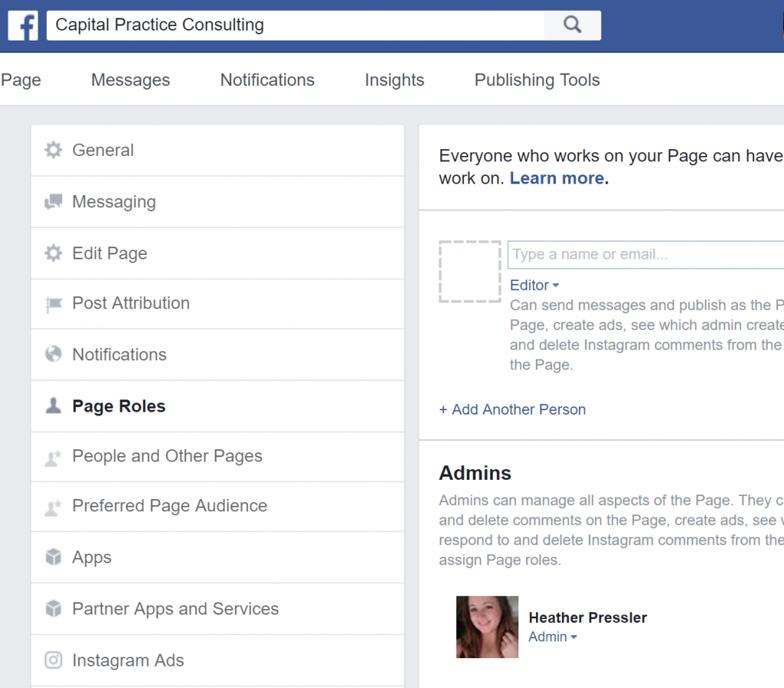Viewport: 784px width, 688px height.
Task: Open the Editor role dropdown
Action: tap(534, 285)
